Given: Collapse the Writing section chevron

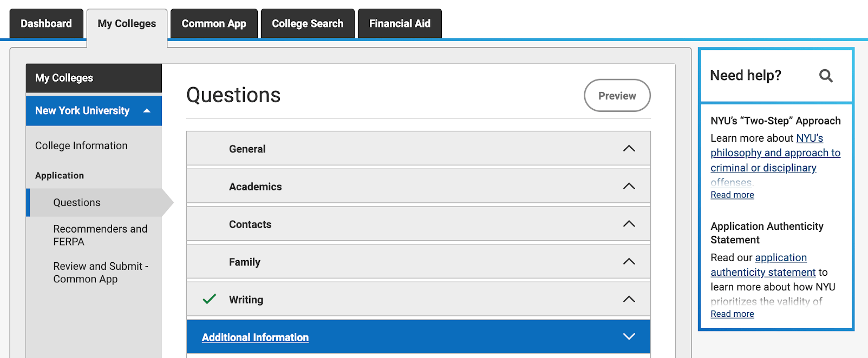Looking at the screenshot, I should [x=629, y=299].
